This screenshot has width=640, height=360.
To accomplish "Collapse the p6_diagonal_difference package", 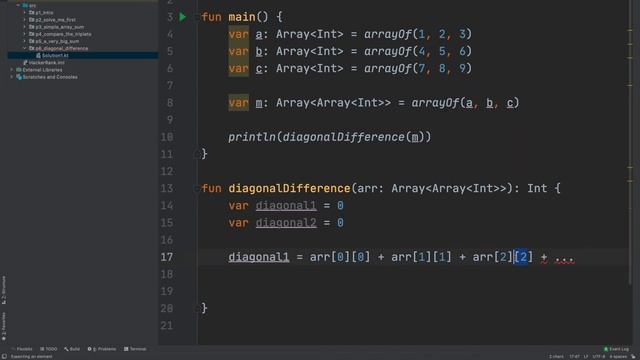I will coord(24,49).
